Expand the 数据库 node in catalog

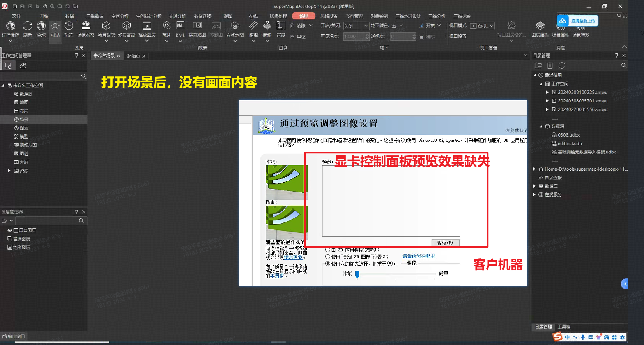coord(534,186)
